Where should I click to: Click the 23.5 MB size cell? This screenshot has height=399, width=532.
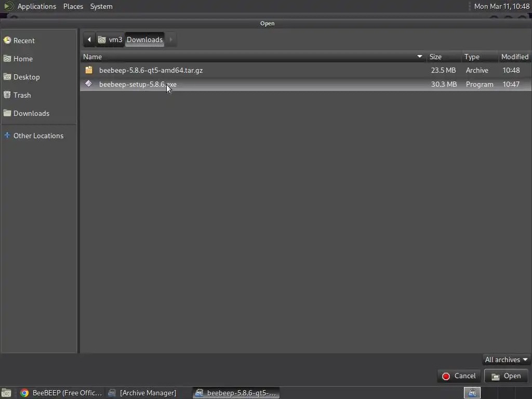point(443,70)
